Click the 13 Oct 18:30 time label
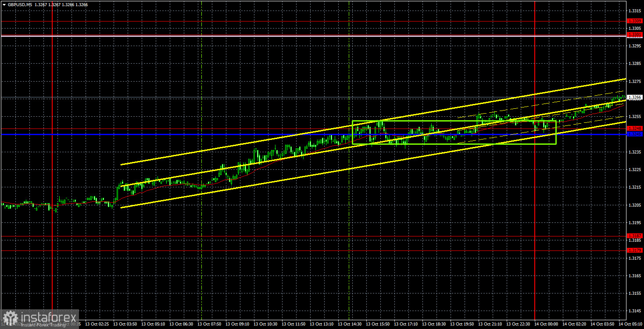This screenshot has width=644, height=329. tap(435, 325)
